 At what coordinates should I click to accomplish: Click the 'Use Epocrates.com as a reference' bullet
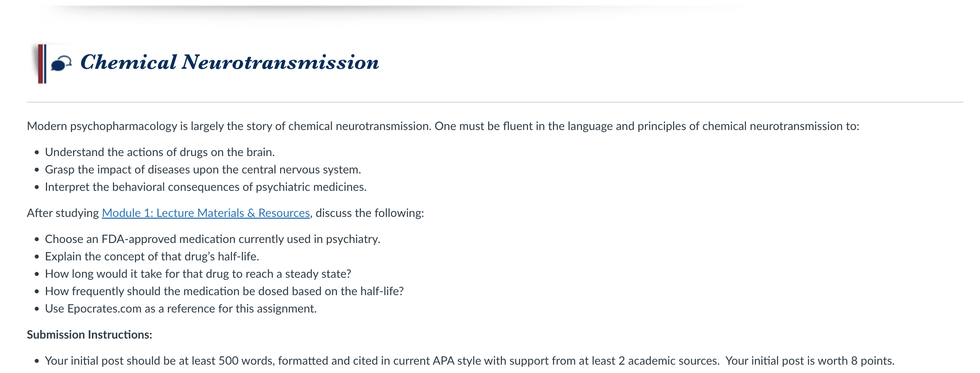click(181, 309)
